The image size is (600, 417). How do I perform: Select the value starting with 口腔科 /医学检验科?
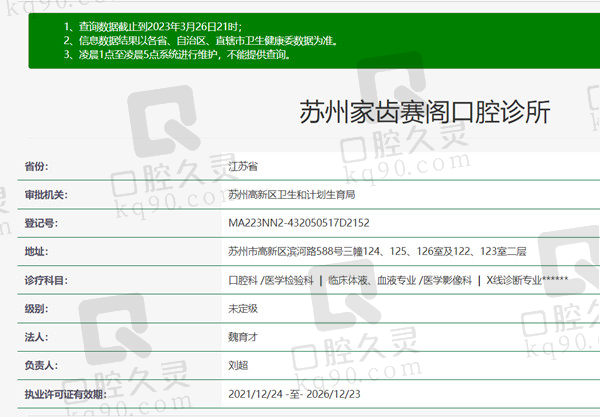(x=398, y=280)
